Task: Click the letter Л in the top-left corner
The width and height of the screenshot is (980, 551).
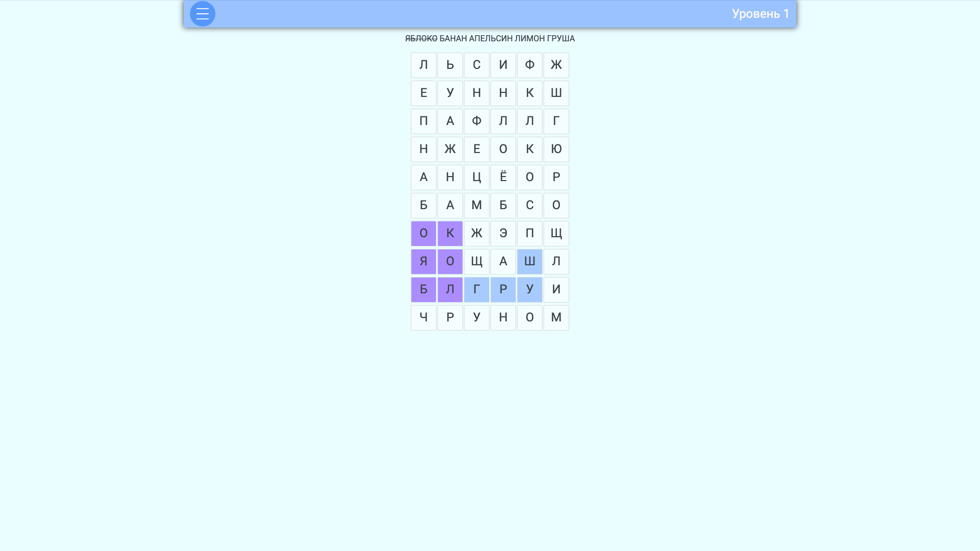Action: 423,65
